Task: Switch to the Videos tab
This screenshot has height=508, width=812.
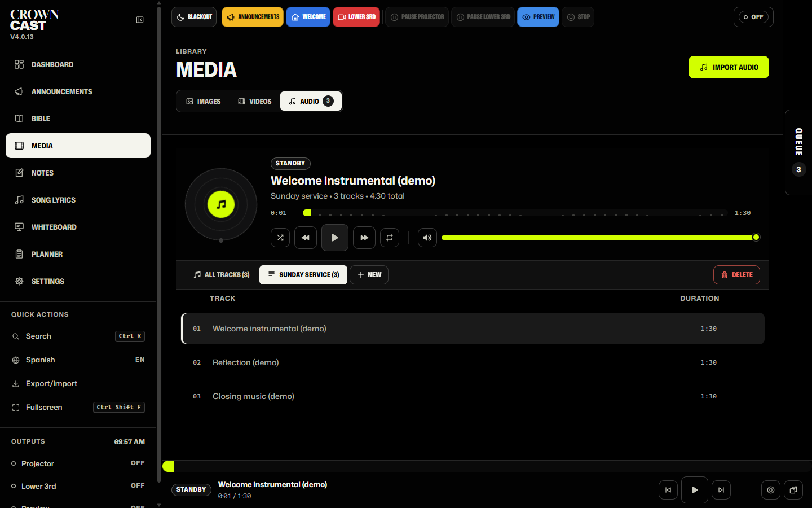Action: 255,102
